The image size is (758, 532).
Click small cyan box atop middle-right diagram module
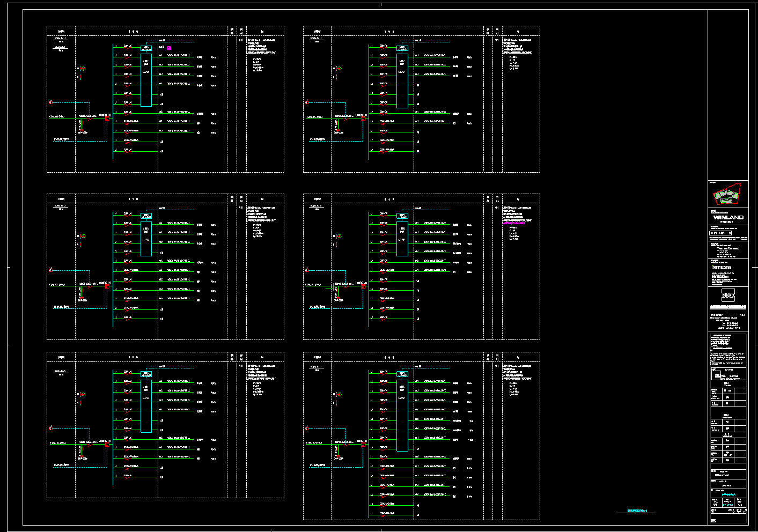[402, 216]
